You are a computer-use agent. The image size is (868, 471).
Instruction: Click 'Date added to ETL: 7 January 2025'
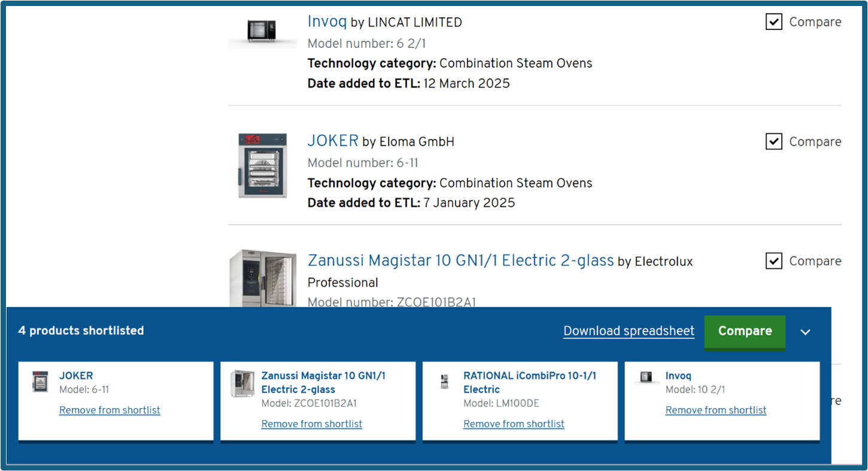coord(411,203)
